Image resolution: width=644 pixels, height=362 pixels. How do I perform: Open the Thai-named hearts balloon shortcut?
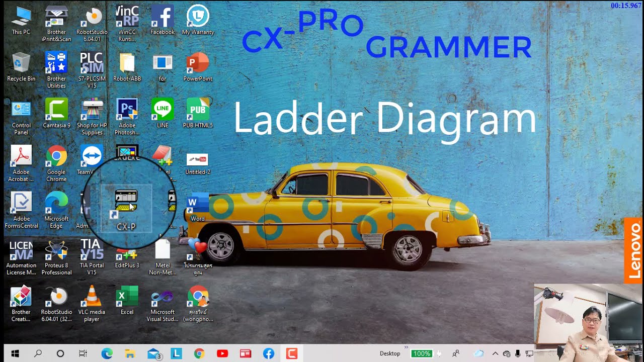click(x=198, y=257)
